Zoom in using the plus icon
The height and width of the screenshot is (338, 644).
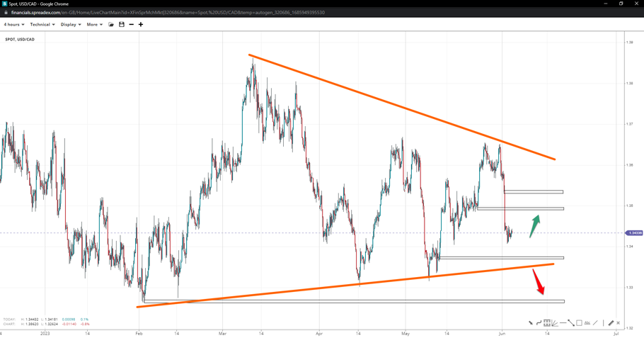pyautogui.click(x=141, y=25)
